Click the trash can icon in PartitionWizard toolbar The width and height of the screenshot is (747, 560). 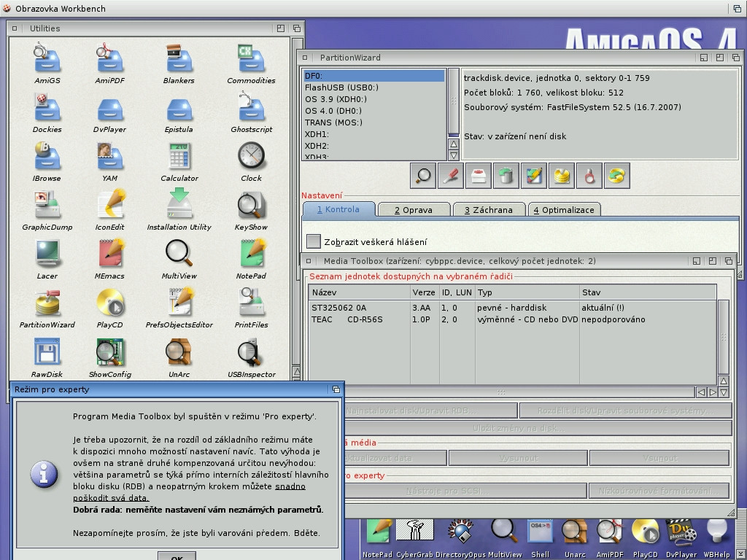(x=506, y=176)
